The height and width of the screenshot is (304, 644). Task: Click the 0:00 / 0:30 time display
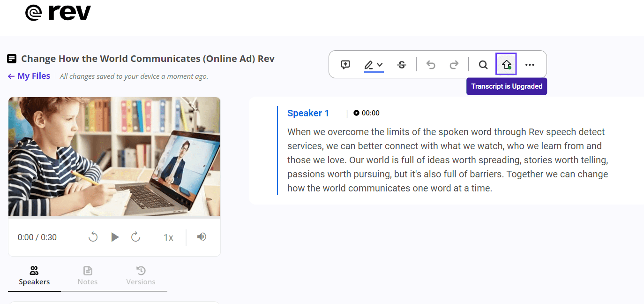pyautogui.click(x=37, y=237)
